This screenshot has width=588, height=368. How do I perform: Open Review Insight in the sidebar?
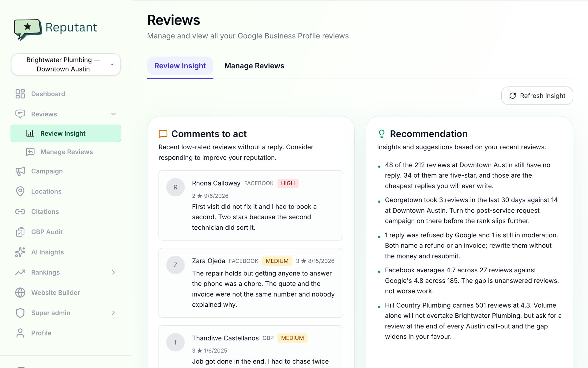pyautogui.click(x=66, y=133)
